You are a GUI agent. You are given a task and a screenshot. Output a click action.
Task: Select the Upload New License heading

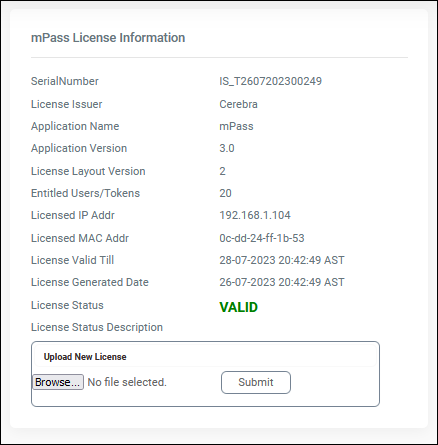pos(85,357)
